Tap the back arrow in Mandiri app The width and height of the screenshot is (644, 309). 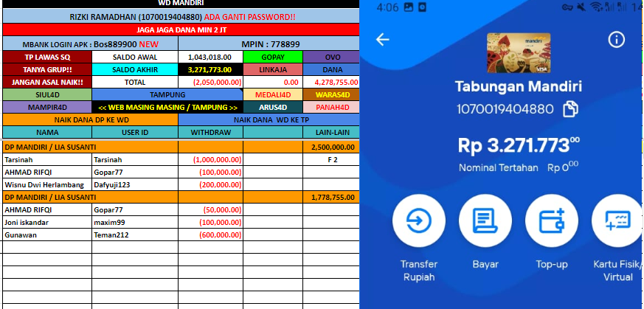click(x=382, y=39)
